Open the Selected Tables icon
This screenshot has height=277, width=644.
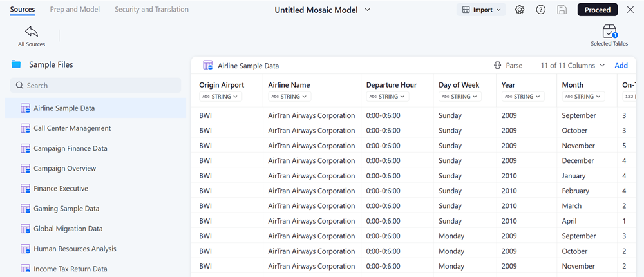(x=609, y=32)
